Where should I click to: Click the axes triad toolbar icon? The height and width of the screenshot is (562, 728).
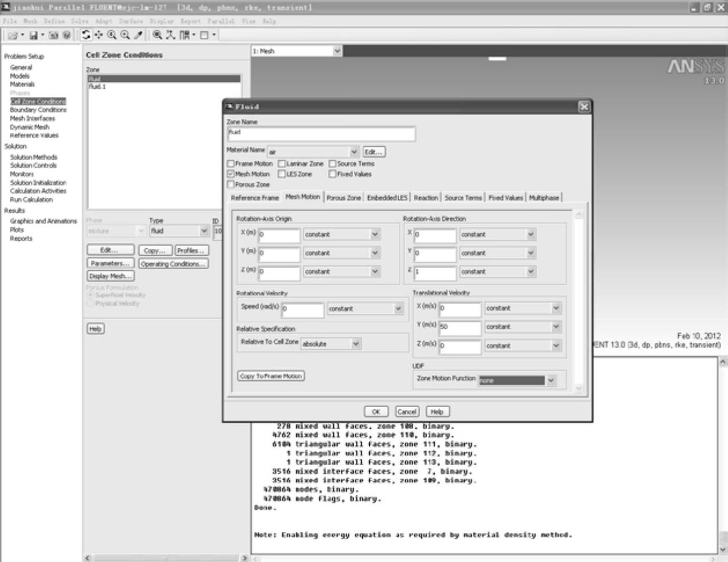[170, 35]
